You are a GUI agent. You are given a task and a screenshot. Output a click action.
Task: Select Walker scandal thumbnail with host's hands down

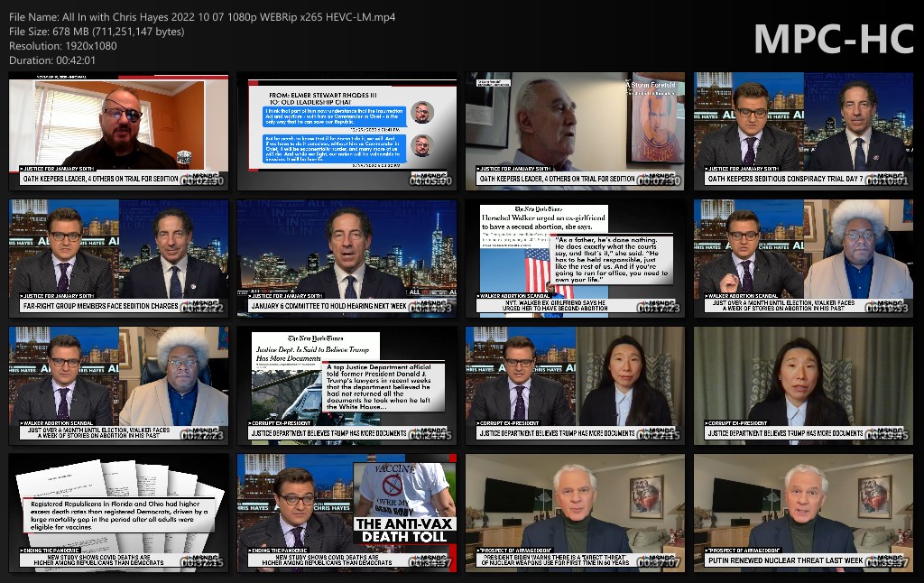118,385
